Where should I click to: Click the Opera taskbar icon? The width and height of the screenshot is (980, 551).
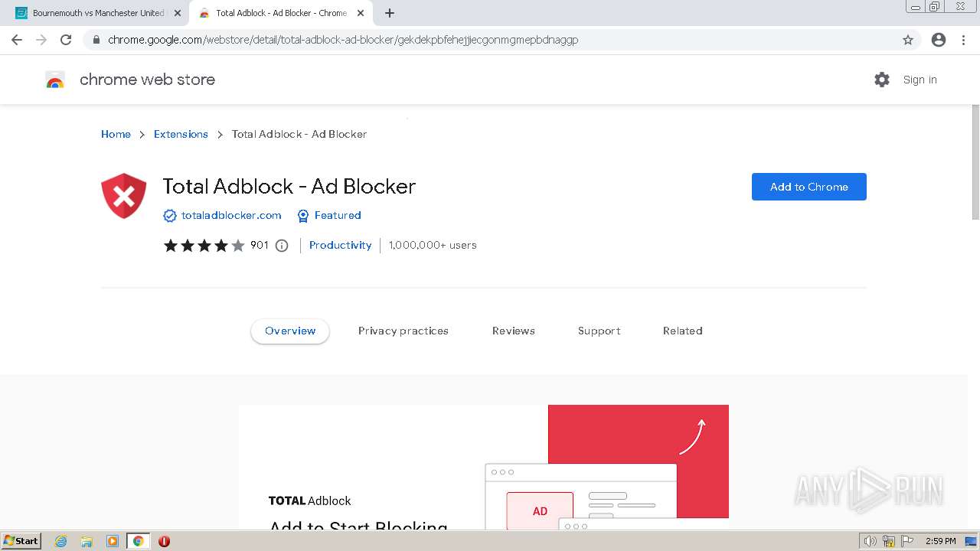pos(164,541)
